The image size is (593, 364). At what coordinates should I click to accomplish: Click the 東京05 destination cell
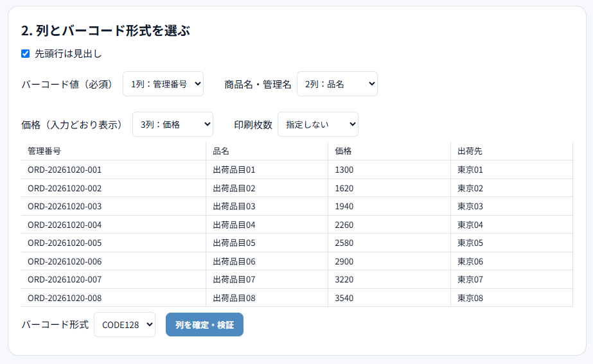[511, 243]
